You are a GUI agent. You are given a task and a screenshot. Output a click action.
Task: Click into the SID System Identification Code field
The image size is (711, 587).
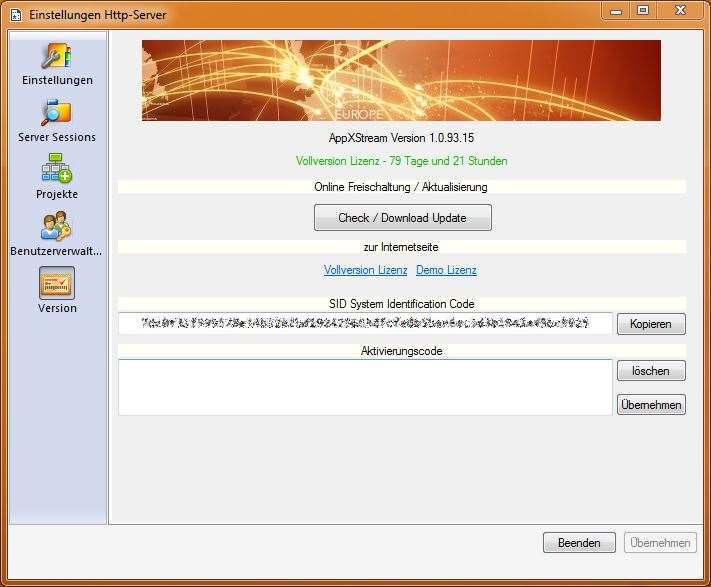365,323
